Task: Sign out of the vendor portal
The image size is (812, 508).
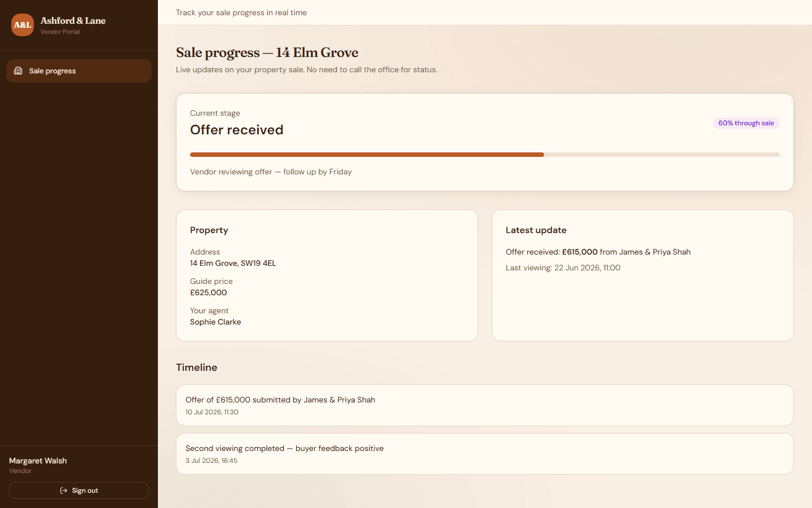Action: click(79, 491)
